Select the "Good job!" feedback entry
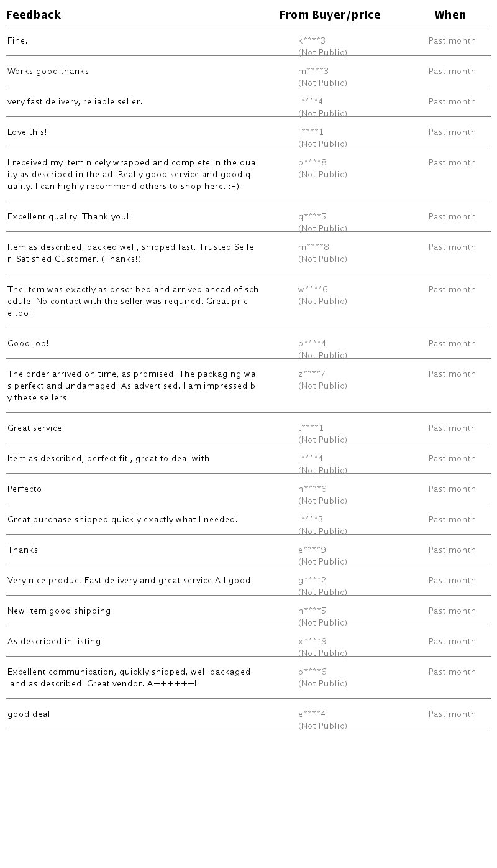The image size is (497, 868). pyautogui.click(x=28, y=344)
